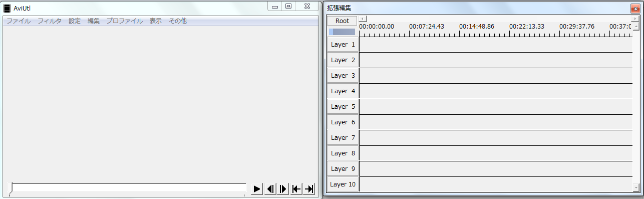The height and width of the screenshot is (199, 644).
Task: Click the timeline's left scroll arrow
Action: [x=363, y=19]
